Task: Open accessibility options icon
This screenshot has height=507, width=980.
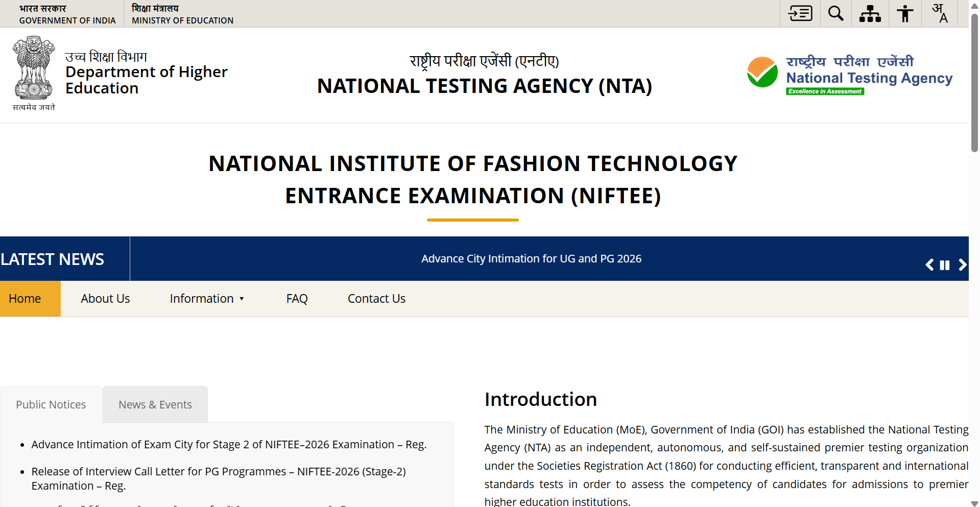Action: pyautogui.click(x=905, y=13)
